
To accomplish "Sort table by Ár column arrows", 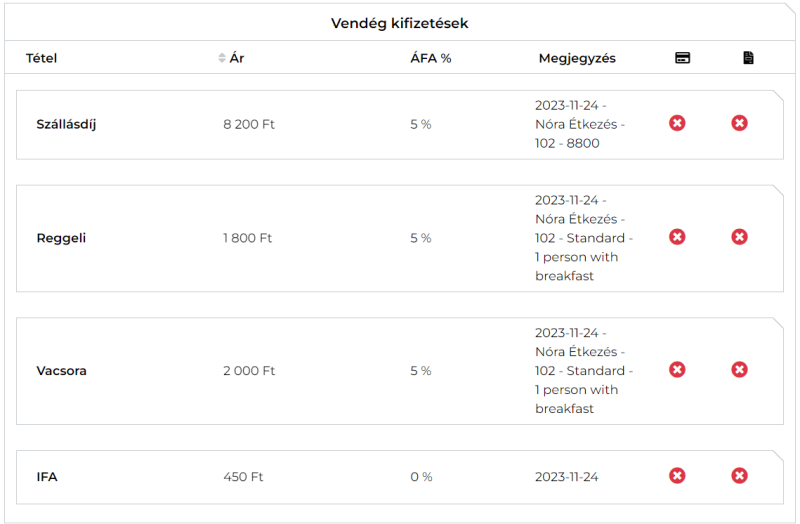I will click(x=222, y=58).
